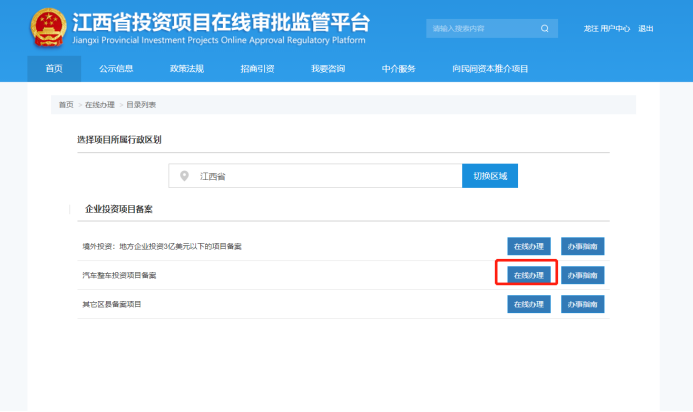Open the 招商引资 menu item
The image size is (693, 412).
[x=257, y=68]
